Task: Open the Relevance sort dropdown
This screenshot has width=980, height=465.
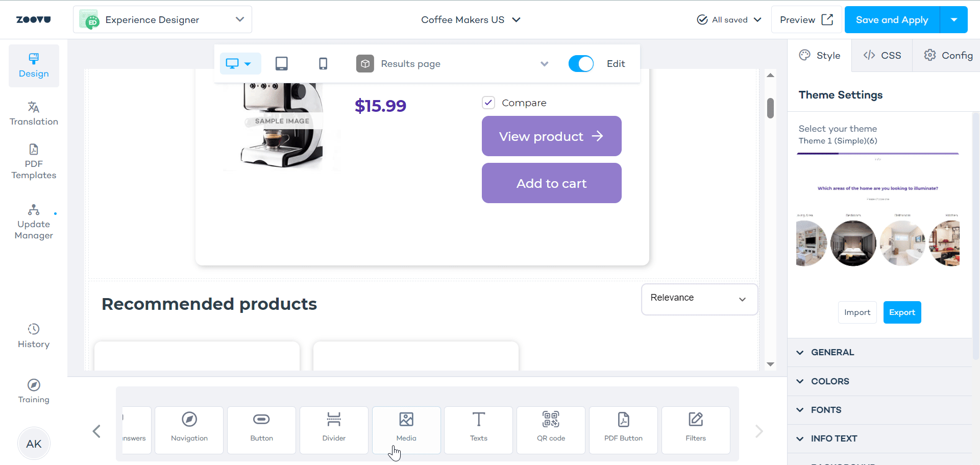Action: [699, 299]
